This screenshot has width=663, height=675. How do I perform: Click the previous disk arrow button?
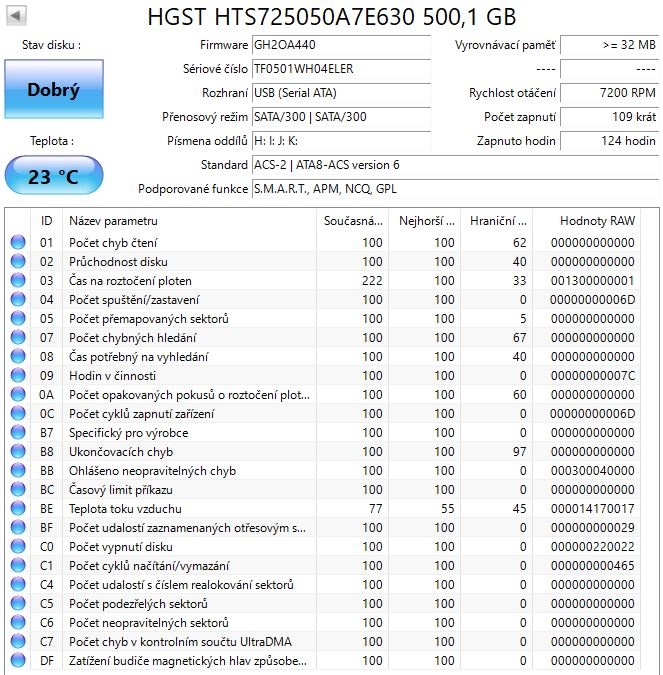pos(16,16)
